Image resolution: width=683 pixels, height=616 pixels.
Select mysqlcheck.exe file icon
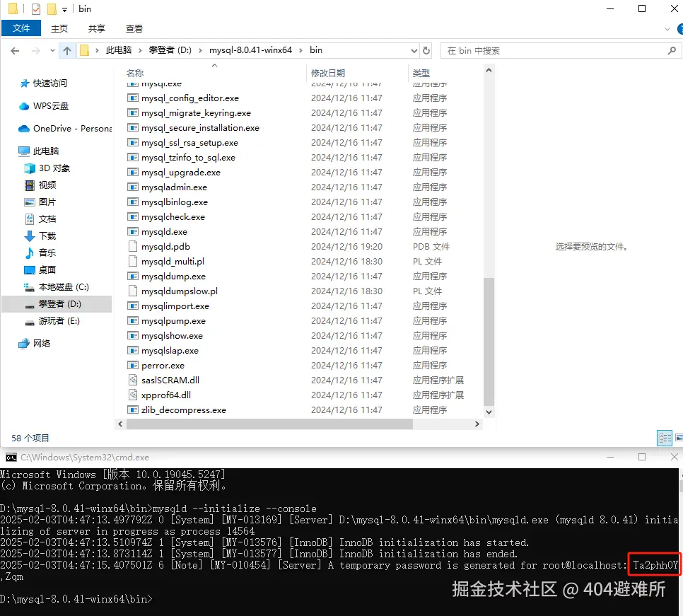tap(133, 216)
